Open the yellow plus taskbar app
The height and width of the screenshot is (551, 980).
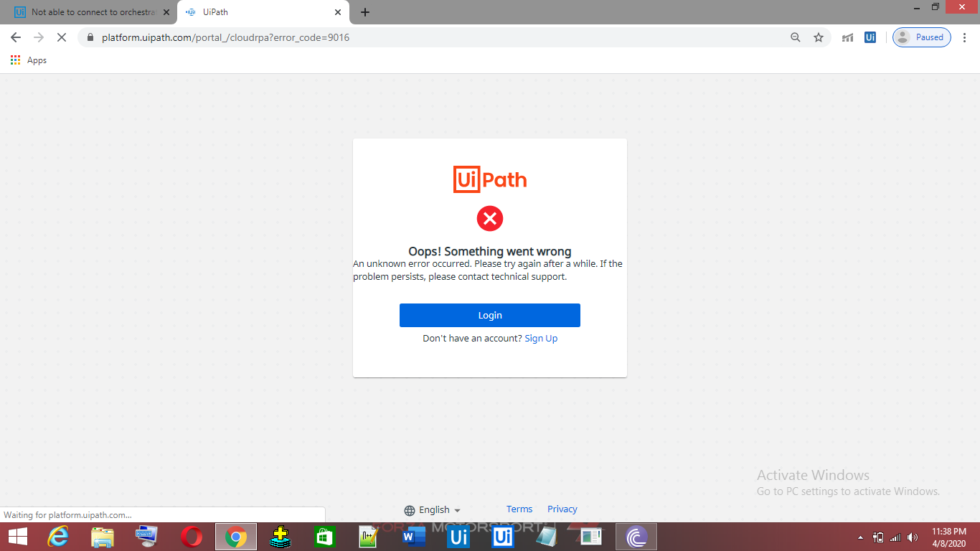(x=281, y=537)
